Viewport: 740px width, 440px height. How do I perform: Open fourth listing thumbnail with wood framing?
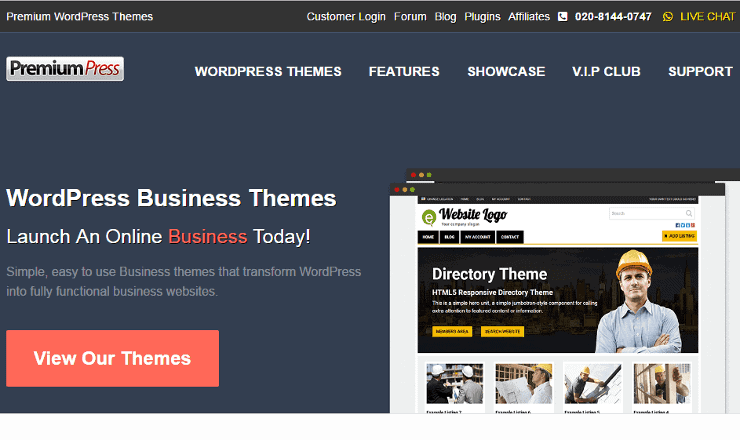tap(662, 383)
